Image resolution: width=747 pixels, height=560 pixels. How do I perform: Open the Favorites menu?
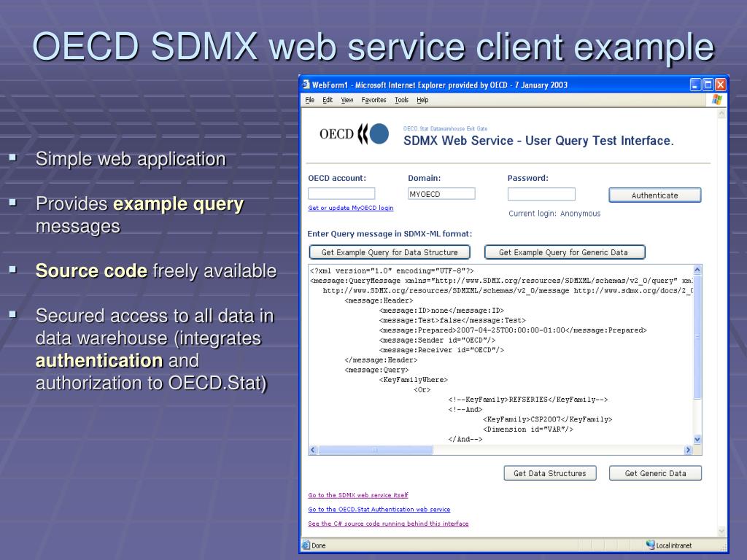(x=373, y=100)
